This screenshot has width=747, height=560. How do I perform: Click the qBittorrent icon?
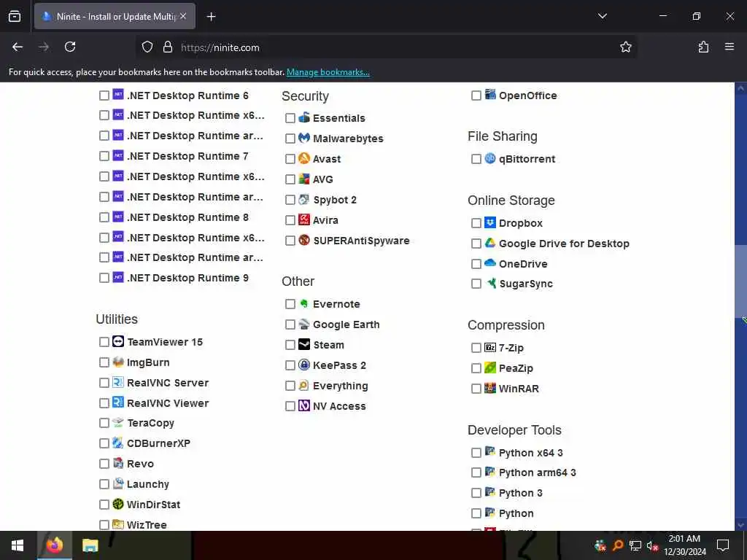click(490, 158)
